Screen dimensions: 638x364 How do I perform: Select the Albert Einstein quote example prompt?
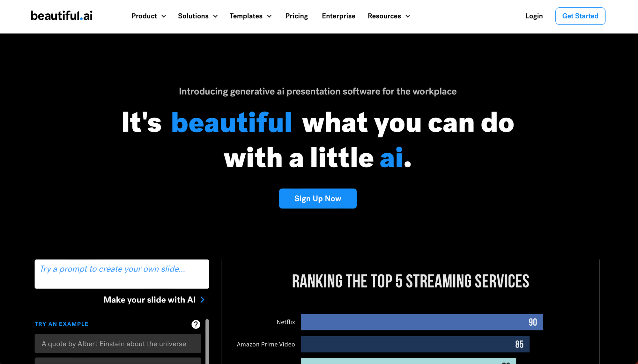pos(117,344)
